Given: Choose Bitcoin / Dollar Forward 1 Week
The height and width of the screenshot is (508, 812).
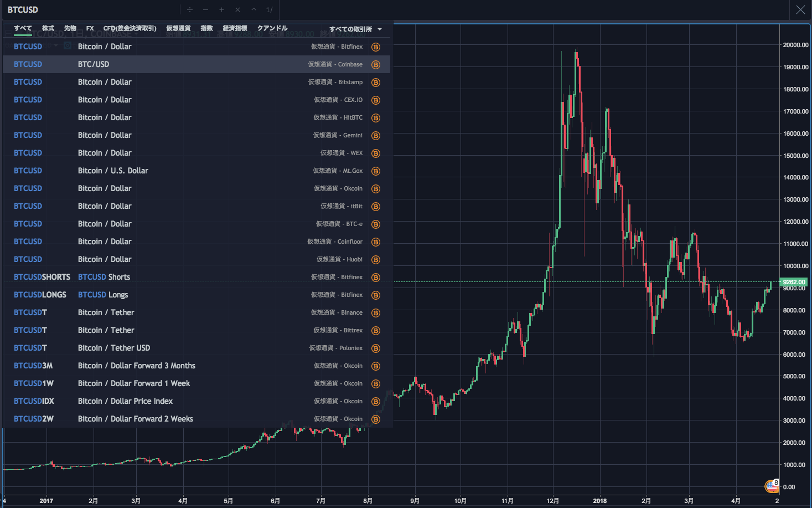Looking at the screenshot, I should pyautogui.click(x=196, y=383).
